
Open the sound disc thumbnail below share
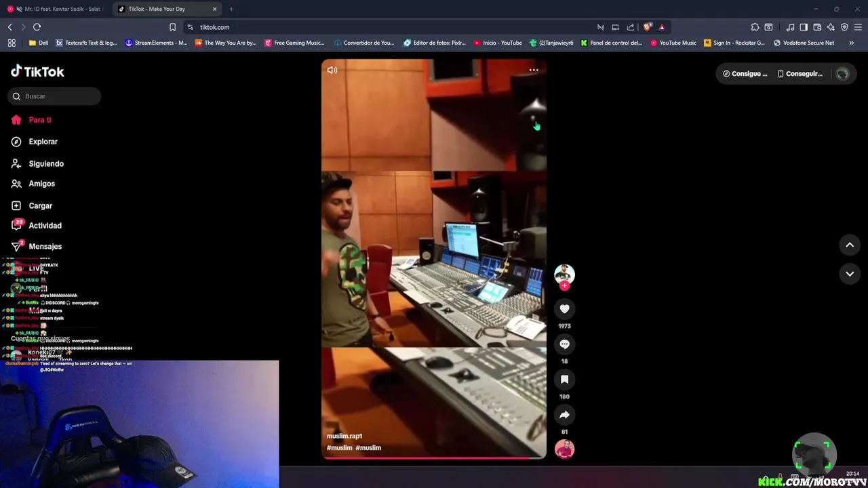coord(564,449)
